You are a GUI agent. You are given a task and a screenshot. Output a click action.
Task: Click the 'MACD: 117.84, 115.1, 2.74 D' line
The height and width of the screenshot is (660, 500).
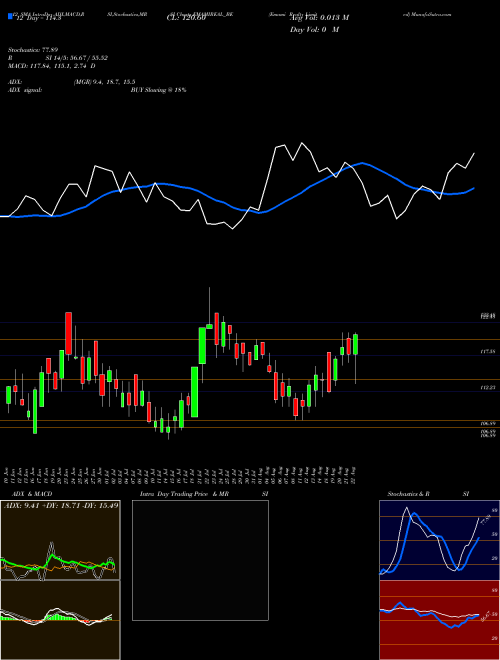51,66
